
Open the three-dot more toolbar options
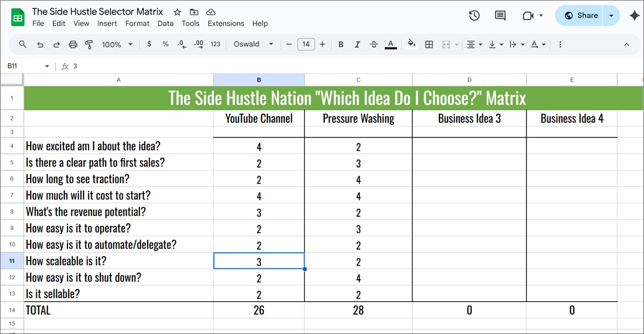point(560,45)
